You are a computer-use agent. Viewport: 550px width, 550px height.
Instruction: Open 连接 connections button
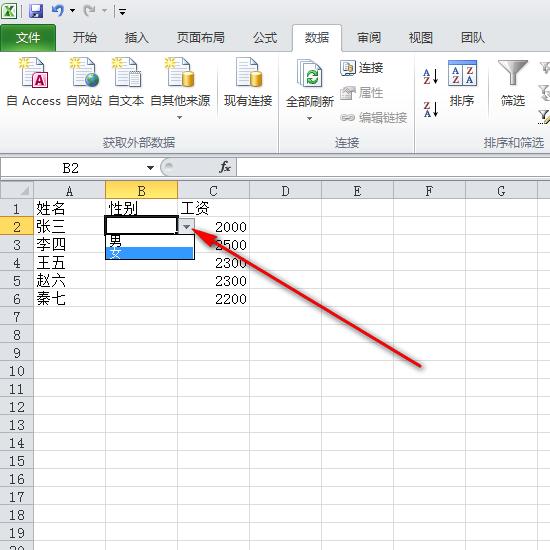pos(362,68)
